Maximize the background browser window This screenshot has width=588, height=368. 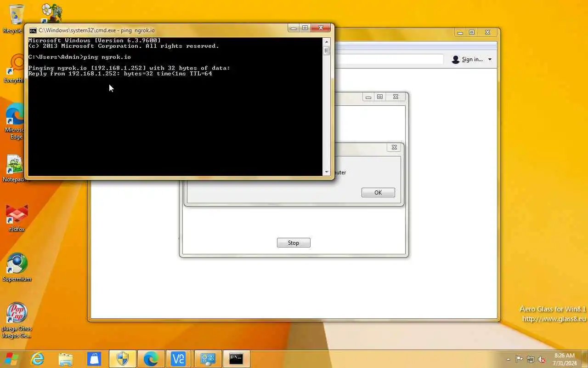click(472, 32)
